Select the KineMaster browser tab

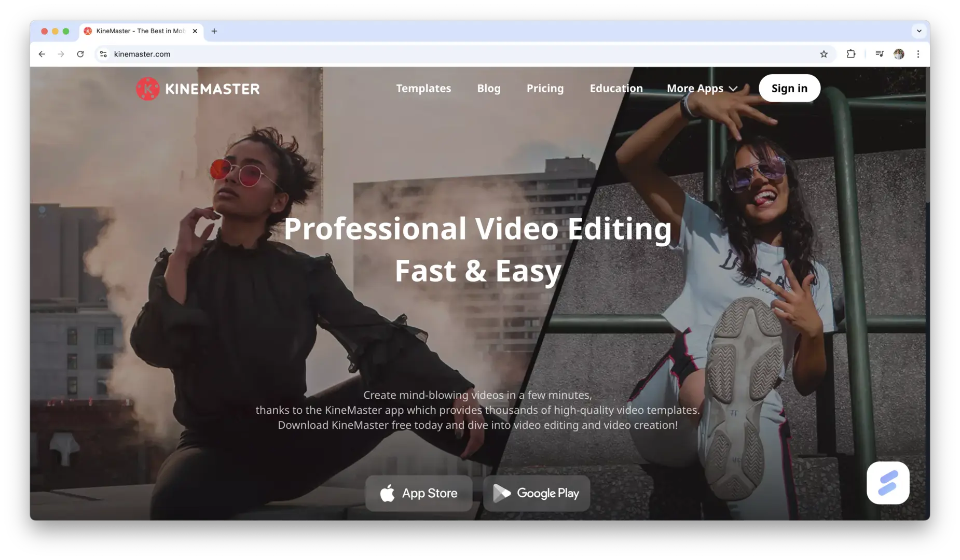click(x=141, y=31)
